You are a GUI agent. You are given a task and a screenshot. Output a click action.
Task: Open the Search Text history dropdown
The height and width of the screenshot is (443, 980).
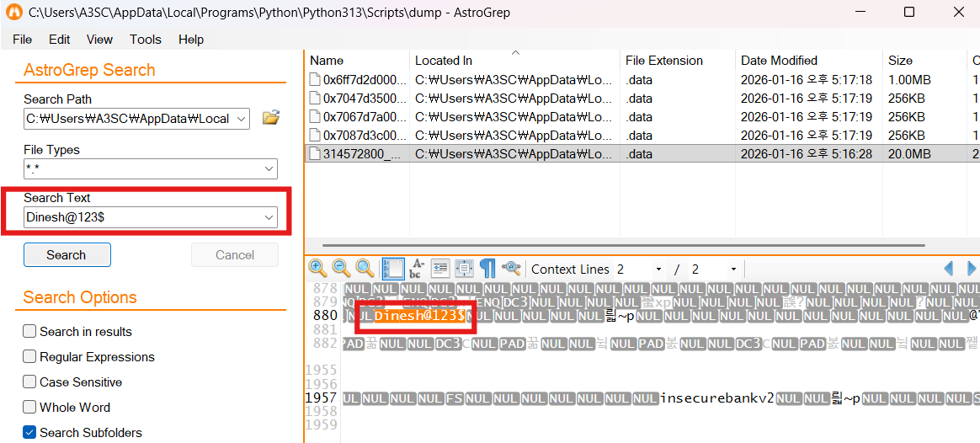click(269, 217)
